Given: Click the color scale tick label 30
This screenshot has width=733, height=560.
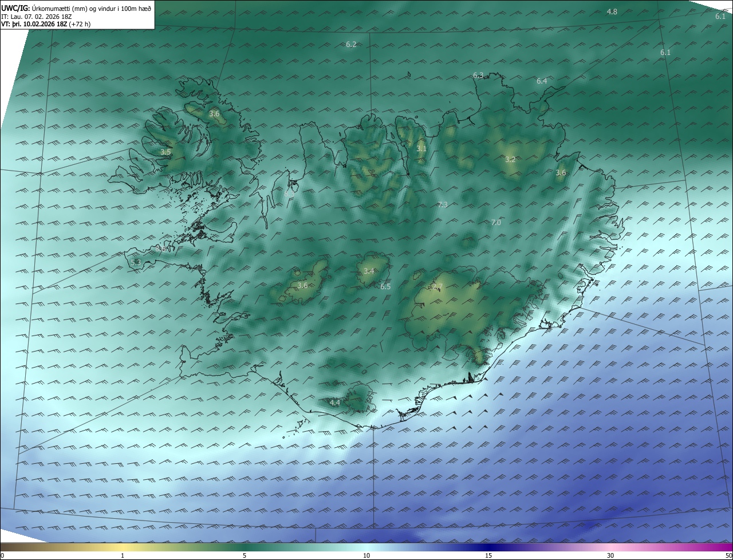Looking at the screenshot, I should tap(610, 555).
